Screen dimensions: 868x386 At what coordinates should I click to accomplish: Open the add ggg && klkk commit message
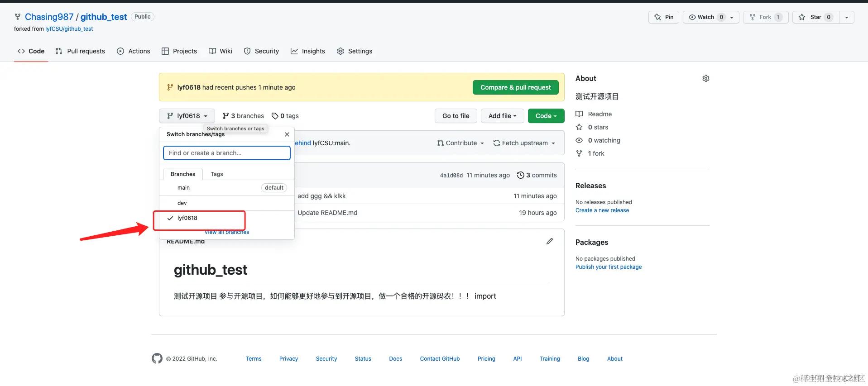tap(321, 196)
